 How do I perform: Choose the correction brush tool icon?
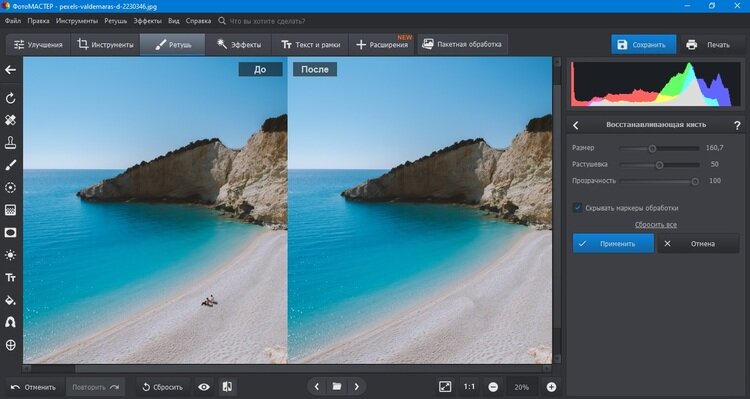[x=10, y=165]
